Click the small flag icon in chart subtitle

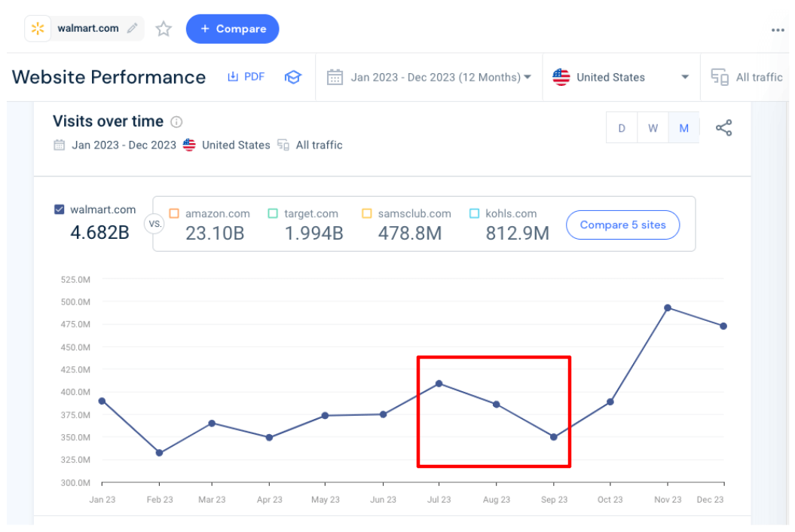[189, 145]
